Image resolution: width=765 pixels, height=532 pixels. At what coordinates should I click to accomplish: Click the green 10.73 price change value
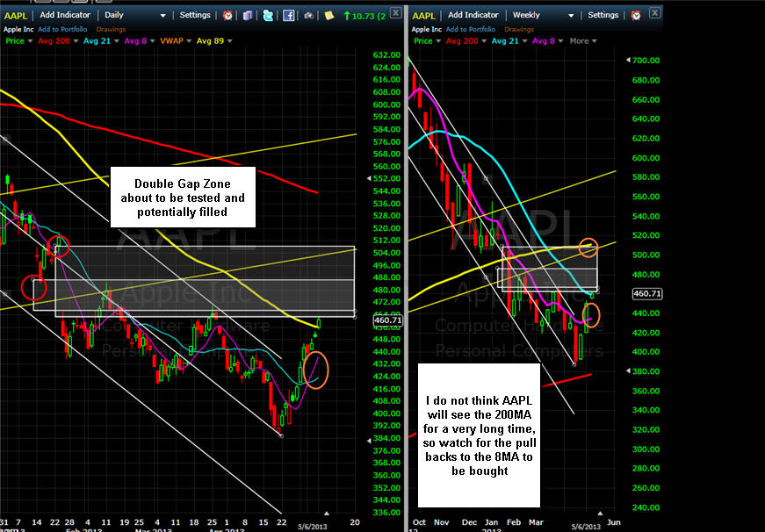pyautogui.click(x=365, y=16)
